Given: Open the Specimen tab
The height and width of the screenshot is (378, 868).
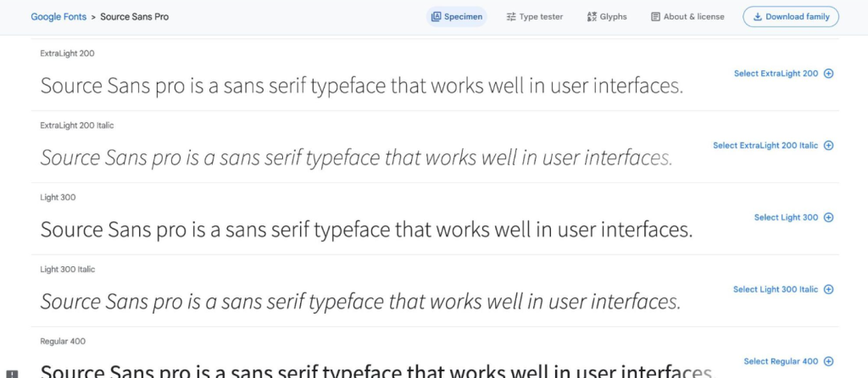Looking at the screenshot, I should pos(457,17).
